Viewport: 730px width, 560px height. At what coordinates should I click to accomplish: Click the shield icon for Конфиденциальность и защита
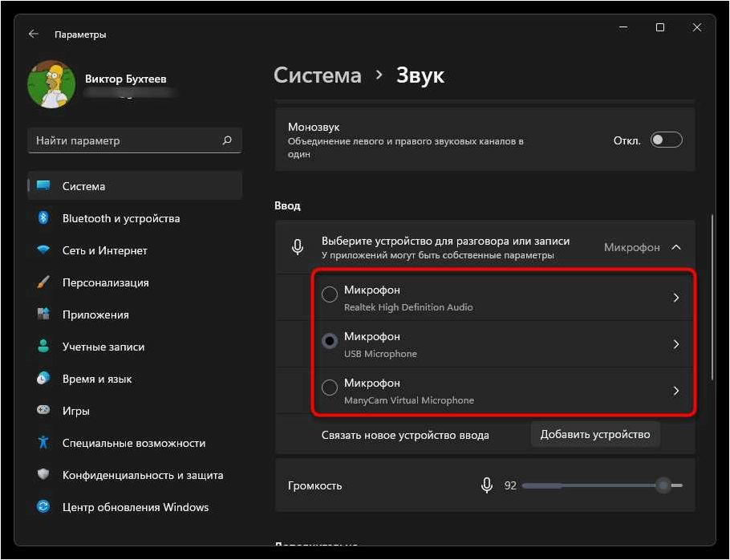[43, 474]
